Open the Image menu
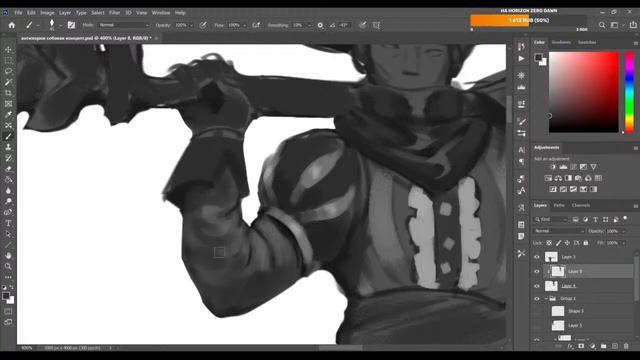This screenshot has height=360, width=640. [x=47, y=13]
